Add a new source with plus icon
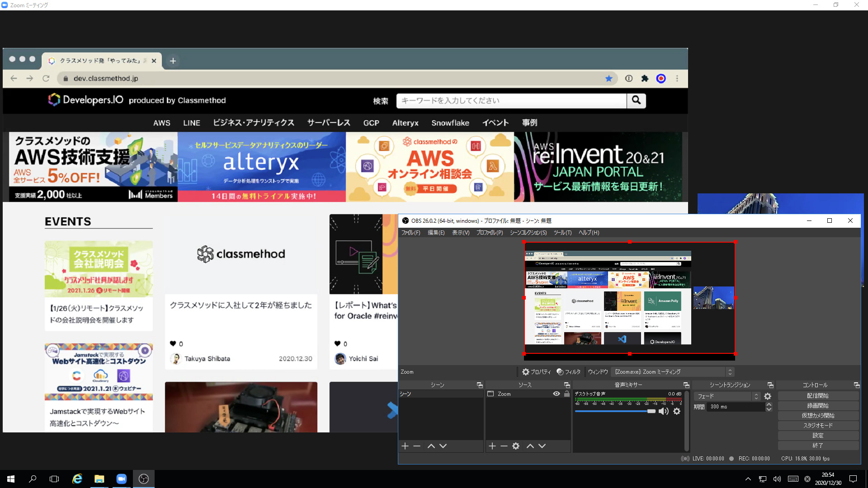This screenshot has height=488, width=868. [x=492, y=446]
